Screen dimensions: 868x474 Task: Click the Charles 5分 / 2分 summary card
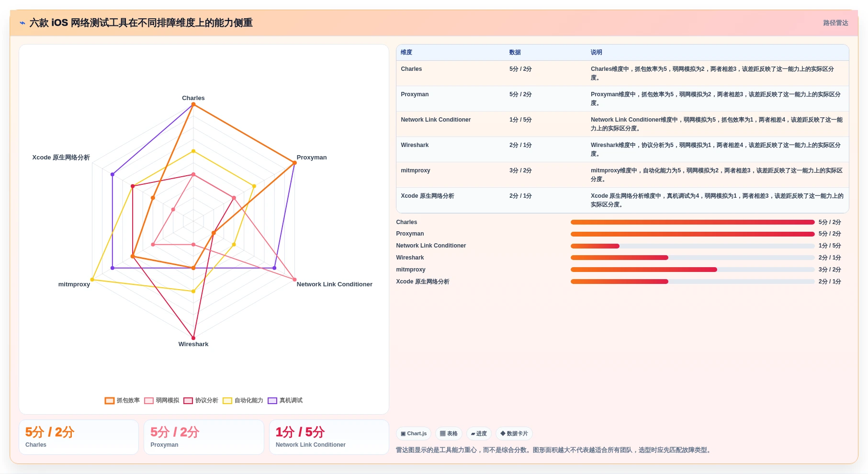(x=79, y=437)
